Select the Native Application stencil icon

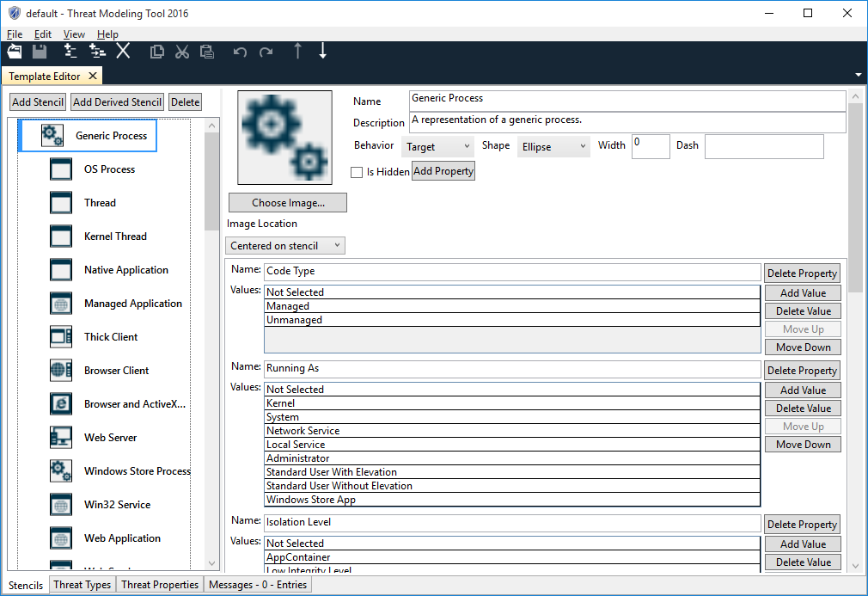[x=61, y=270]
